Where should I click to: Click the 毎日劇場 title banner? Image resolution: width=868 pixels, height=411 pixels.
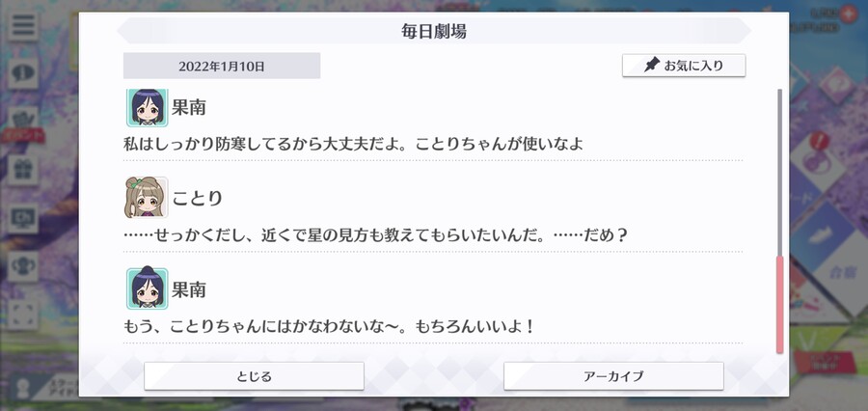pyautogui.click(x=433, y=31)
